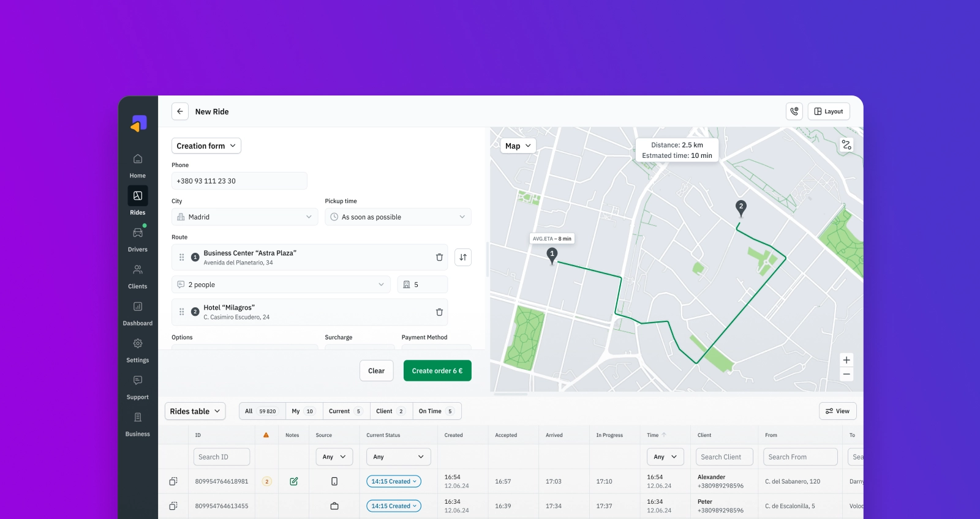Expand the 2 people dropdown
The height and width of the screenshot is (519, 980).
pos(281,285)
